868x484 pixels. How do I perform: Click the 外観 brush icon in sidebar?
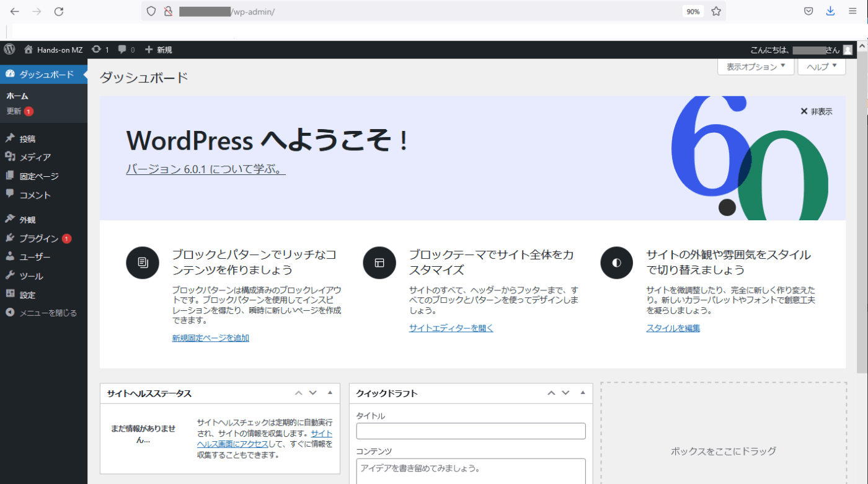click(10, 219)
